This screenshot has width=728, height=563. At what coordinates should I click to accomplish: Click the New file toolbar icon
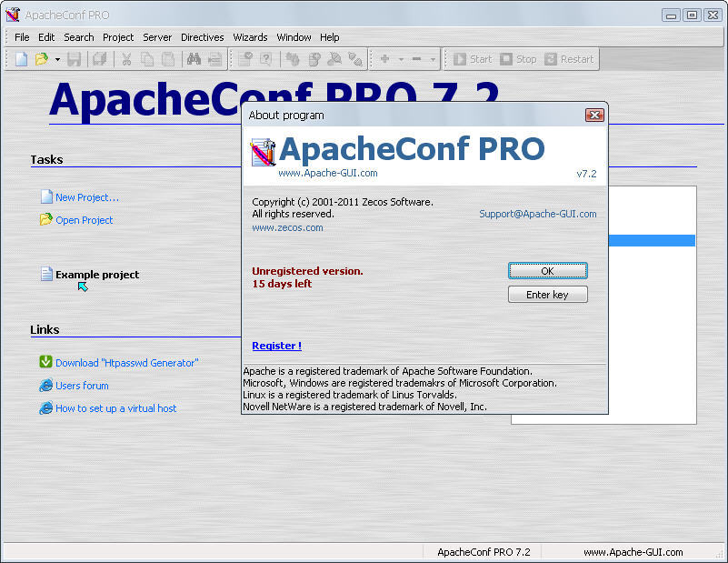(21, 59)
